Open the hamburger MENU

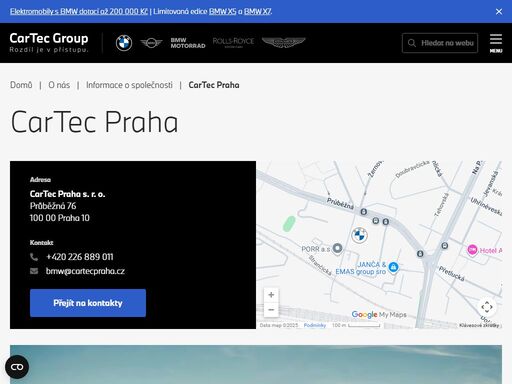tap(496, 43)
